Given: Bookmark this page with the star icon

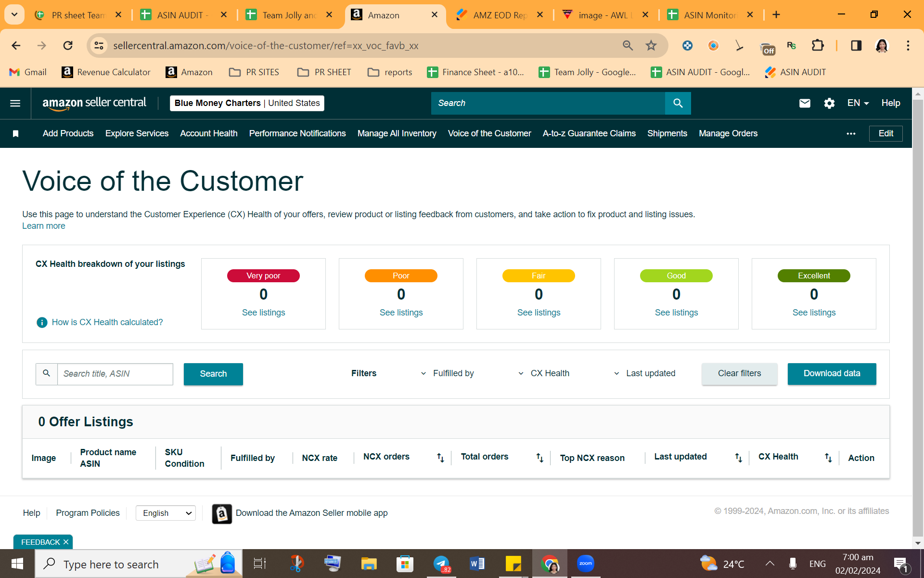Looking at the screenshot, I should (x=651, y=46).
